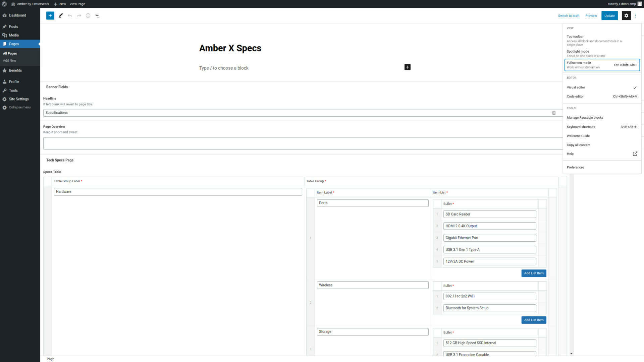Image resolution: width=644 pixels, height=362 pixels.
Task: Enable Top toolbar view option
Action: 602,40
